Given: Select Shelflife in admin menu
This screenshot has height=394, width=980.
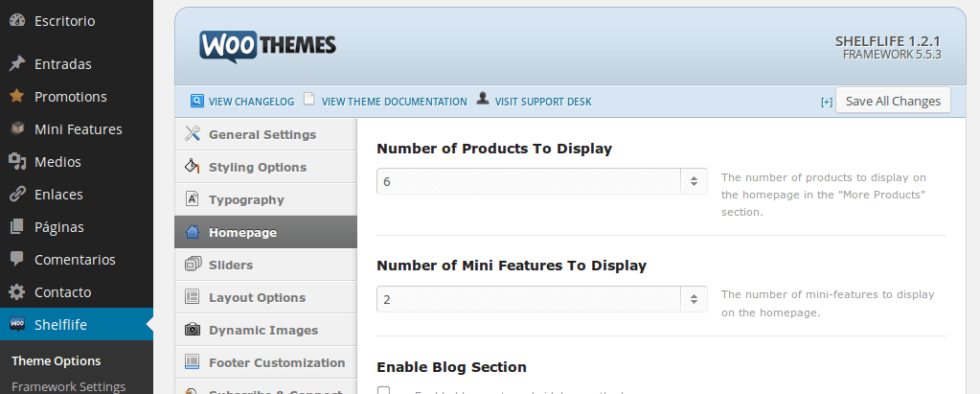Looking at the screenshot, I should [77, 324].
